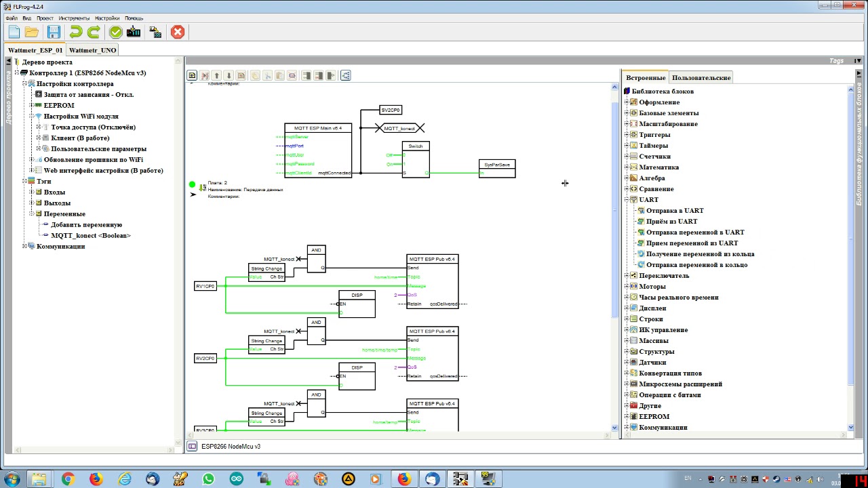
Task: Expand the Переключатель category
Action: click(627, 276)
